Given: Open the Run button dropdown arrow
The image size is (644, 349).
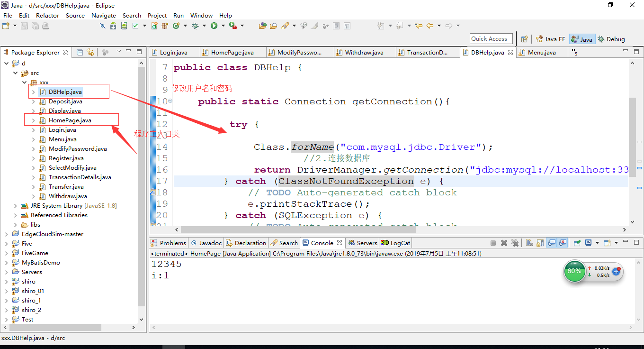Looking at the screenshot, I should pos(223,26).
